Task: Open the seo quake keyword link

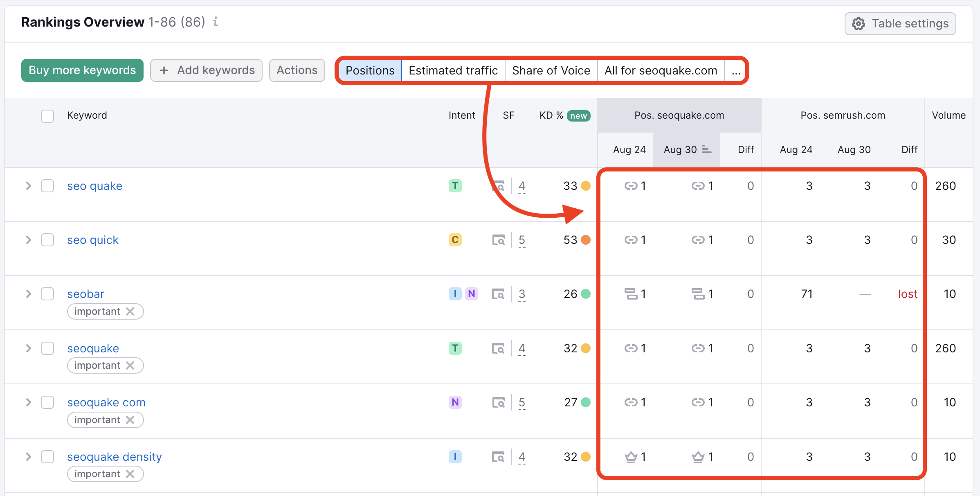Action: tap(94, 186)
